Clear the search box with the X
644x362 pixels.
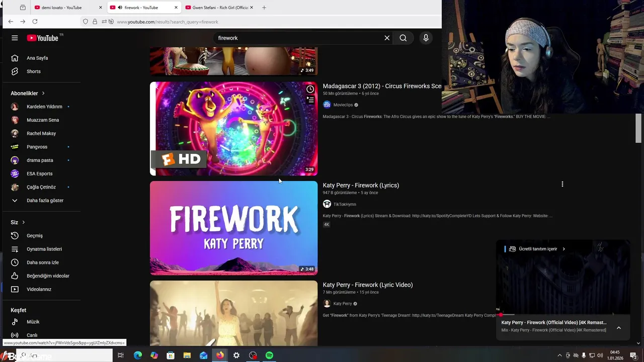coord(387,38)
